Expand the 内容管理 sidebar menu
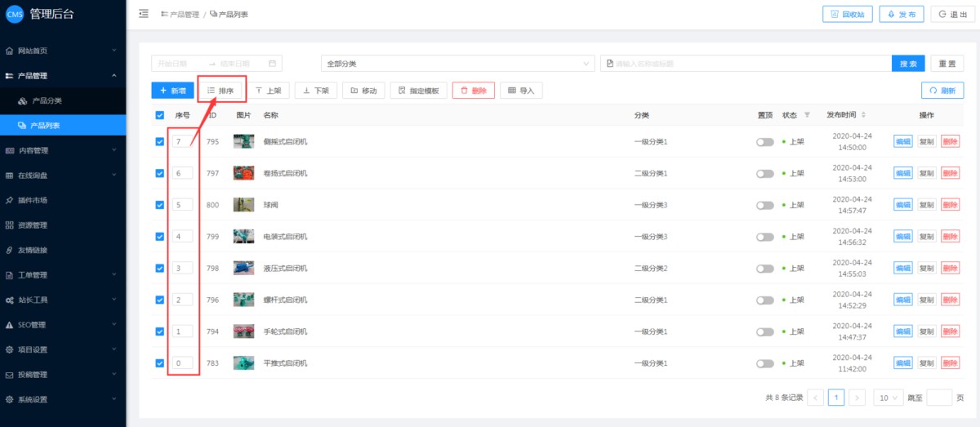 pyautogui.click(x=63, y=150)
